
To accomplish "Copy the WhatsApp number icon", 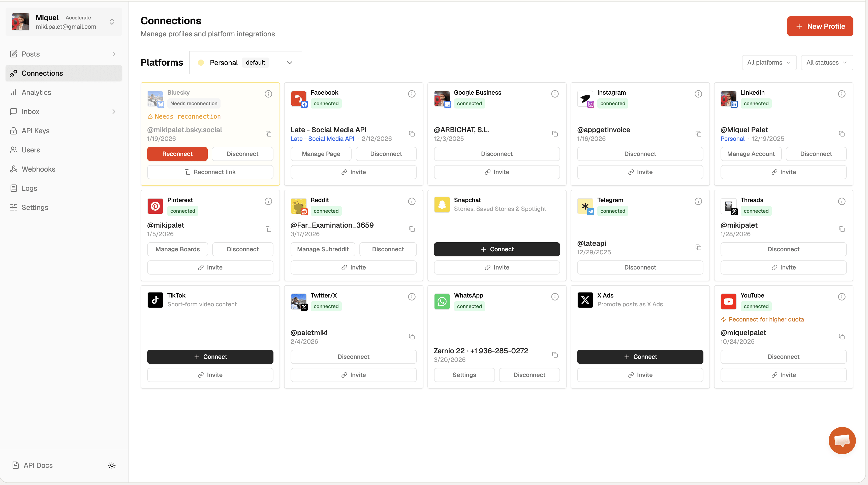I will 555,355.
